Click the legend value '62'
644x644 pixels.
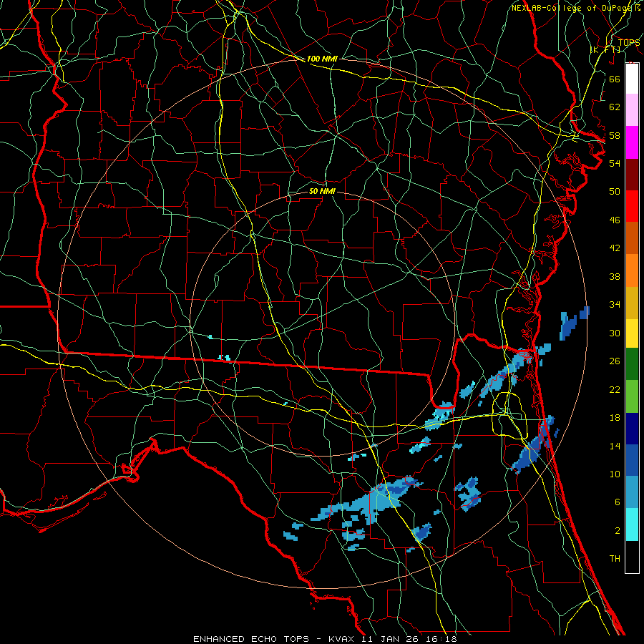[x=615, y=107]
